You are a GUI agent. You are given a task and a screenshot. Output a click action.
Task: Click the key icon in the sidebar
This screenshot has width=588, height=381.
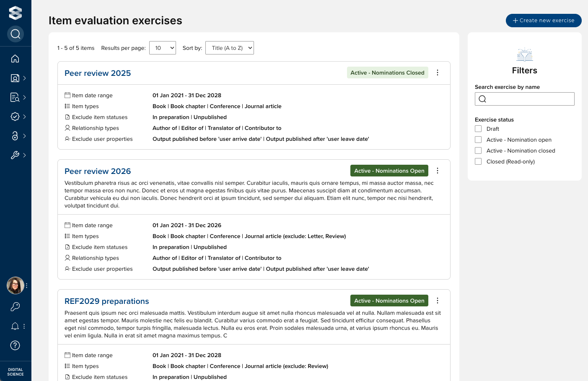coord(15,307)
